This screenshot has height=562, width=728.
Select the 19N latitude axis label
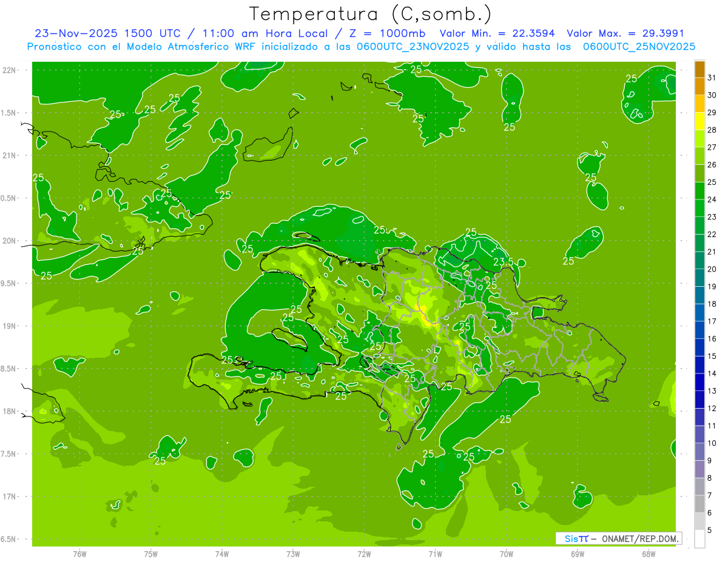point(10,326)
